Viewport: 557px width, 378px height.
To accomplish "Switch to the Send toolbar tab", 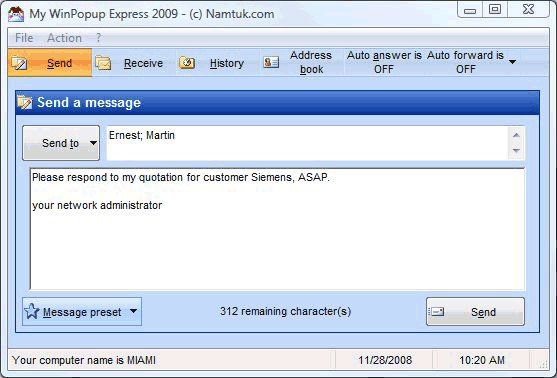I will (50, 63).
